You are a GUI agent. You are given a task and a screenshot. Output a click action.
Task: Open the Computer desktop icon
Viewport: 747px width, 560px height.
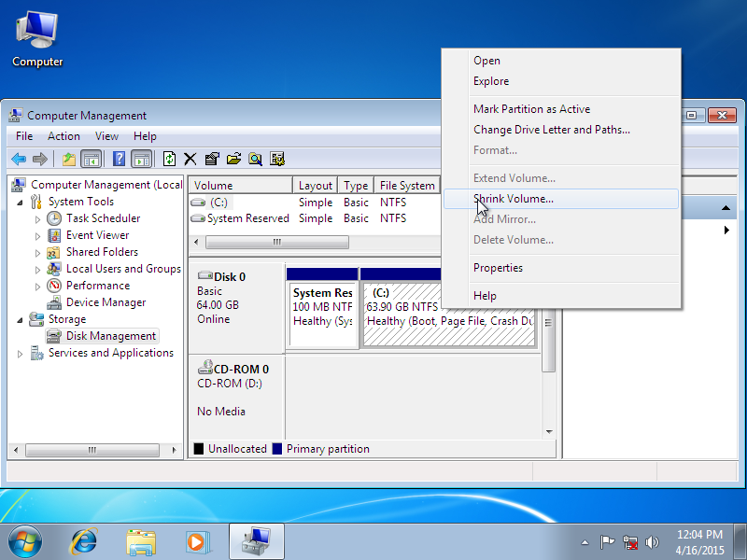point(37,39)
